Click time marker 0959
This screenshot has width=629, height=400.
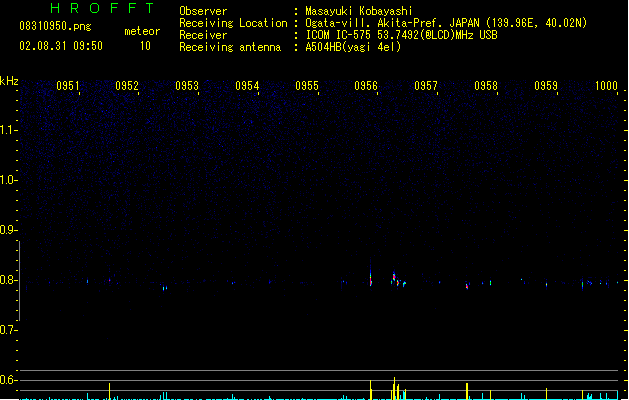coord(546,86)
